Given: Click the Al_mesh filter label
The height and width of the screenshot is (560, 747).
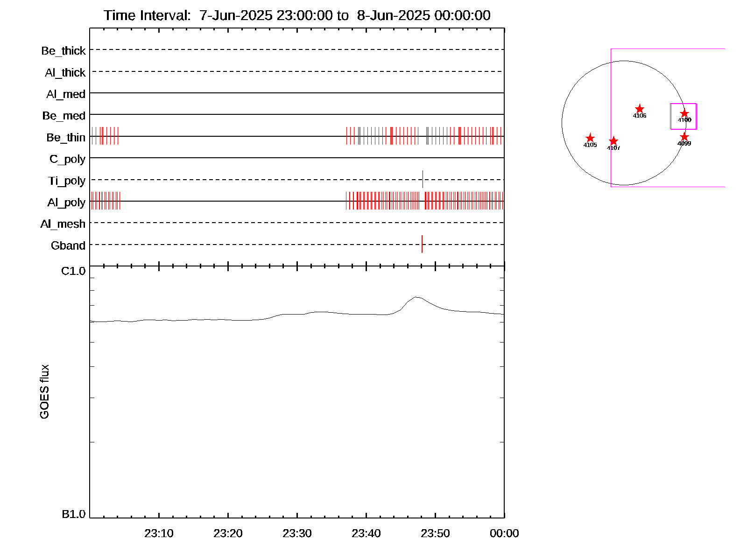Looking at the screenshot, I should coord(63,224).
